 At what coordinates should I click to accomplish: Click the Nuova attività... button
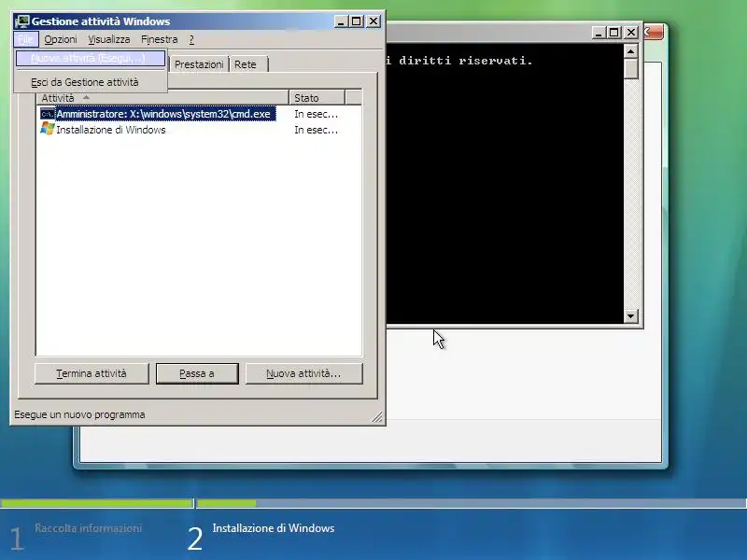(x=303, y=374)
